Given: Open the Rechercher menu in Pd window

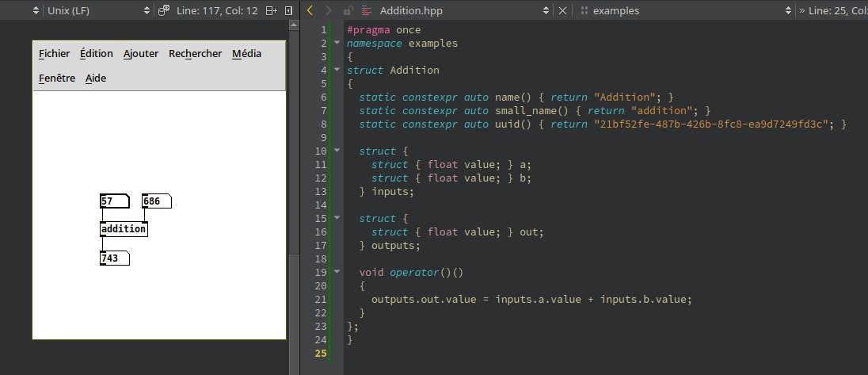Looking at the screenshot, I should 195,54.
